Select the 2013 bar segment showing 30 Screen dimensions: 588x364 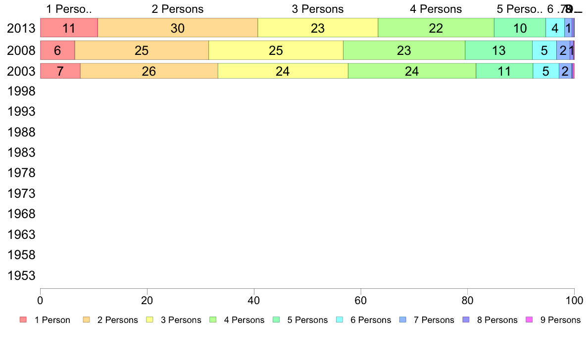[178, 28]
